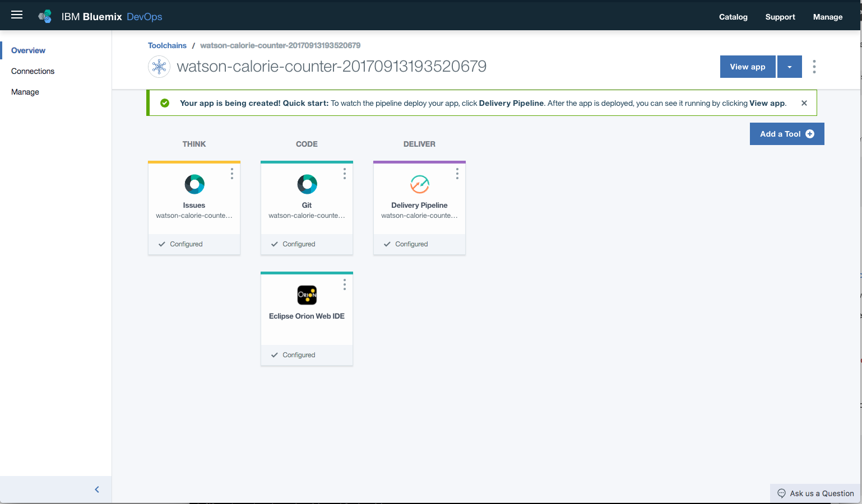
Task: Open the Git tool icon
Action: [x=307, y=184]
